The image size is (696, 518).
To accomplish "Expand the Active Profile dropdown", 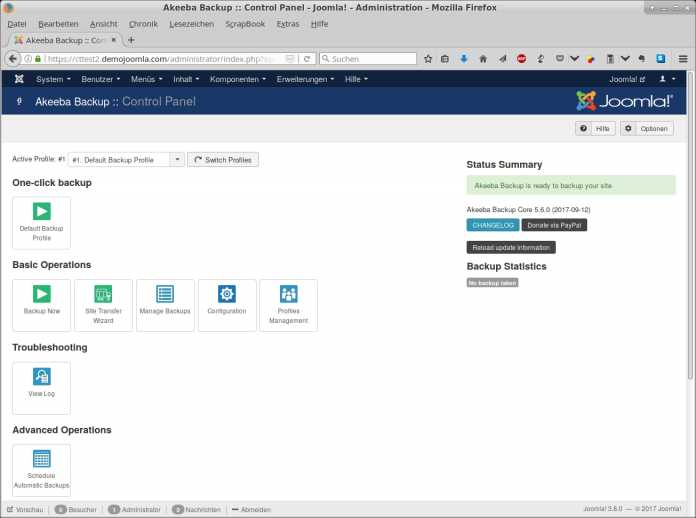I will pyautogui.click(x=176, y=160).
